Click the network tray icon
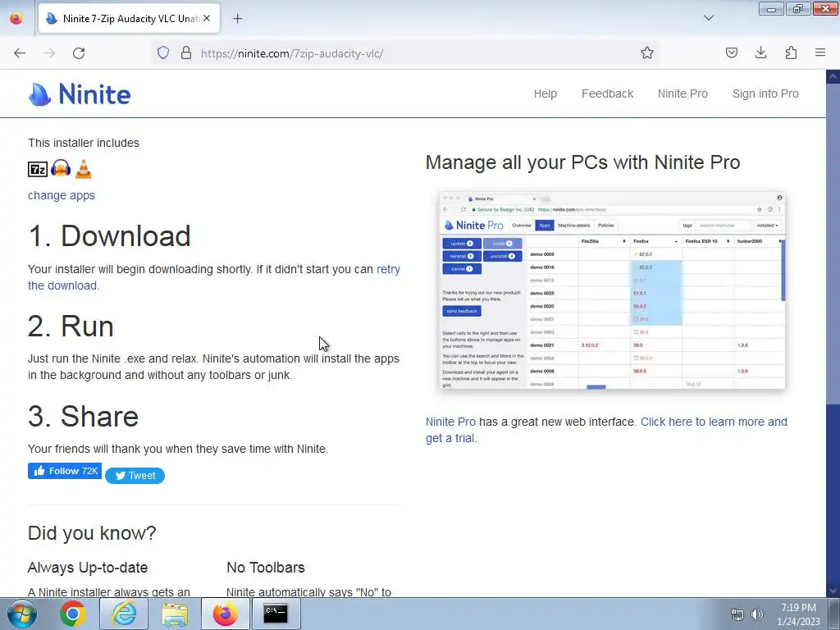 click(737, 614)
